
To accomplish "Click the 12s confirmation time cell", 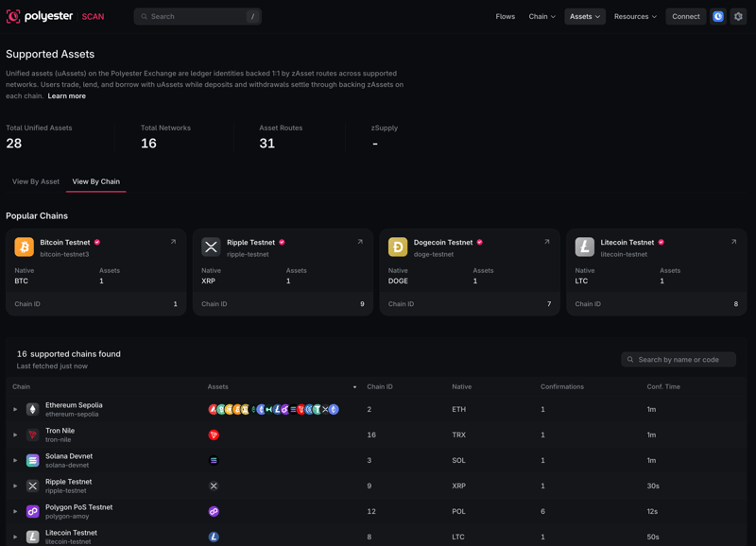I will [x=652, y=511].
